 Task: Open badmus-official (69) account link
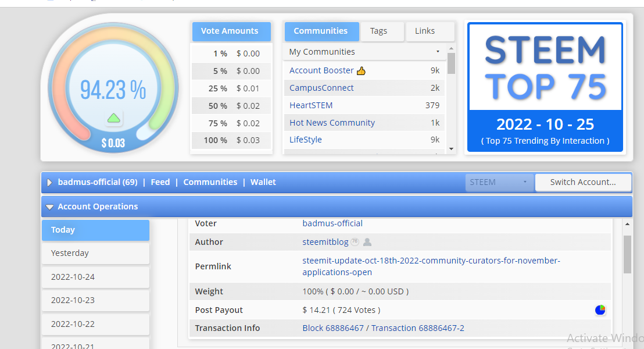coord(98,182)
